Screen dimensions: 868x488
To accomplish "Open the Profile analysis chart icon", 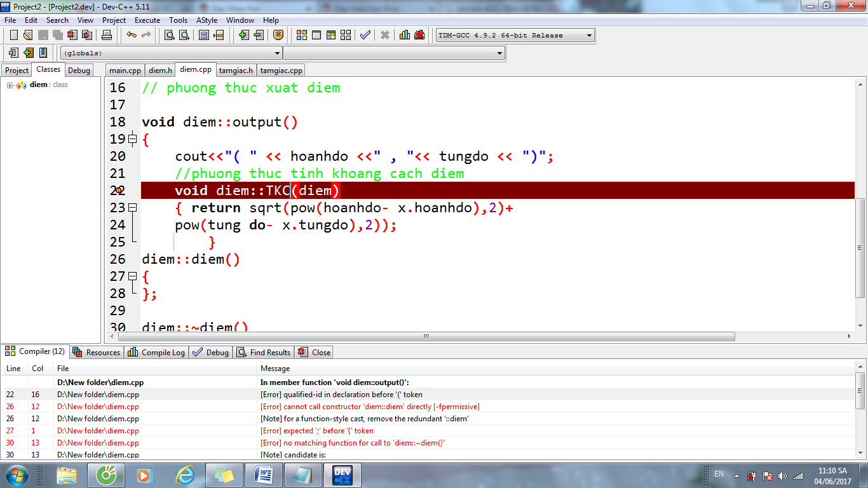I will [404, 35].
